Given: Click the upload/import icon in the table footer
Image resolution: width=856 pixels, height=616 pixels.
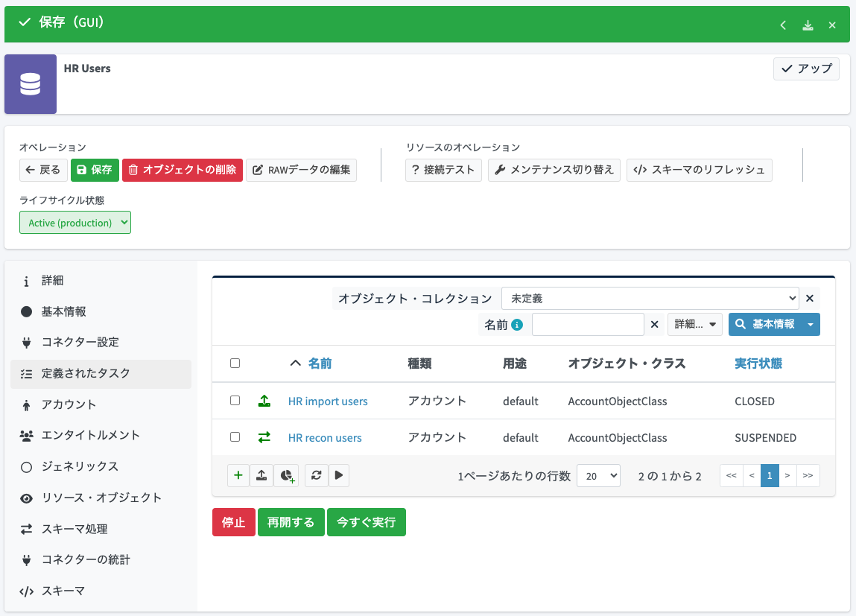Looking at the screenshot, I should (x=261, y=475).
